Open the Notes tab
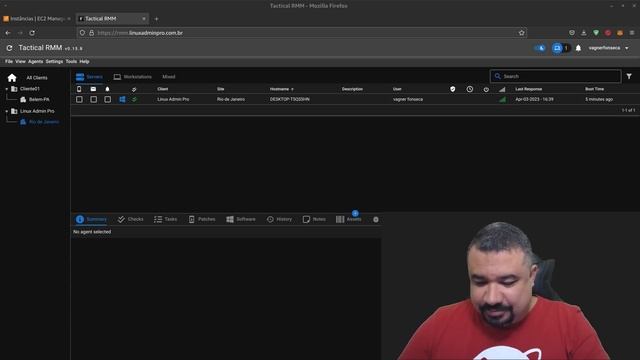Screen dimensions: 640x360 pos(314,219)
